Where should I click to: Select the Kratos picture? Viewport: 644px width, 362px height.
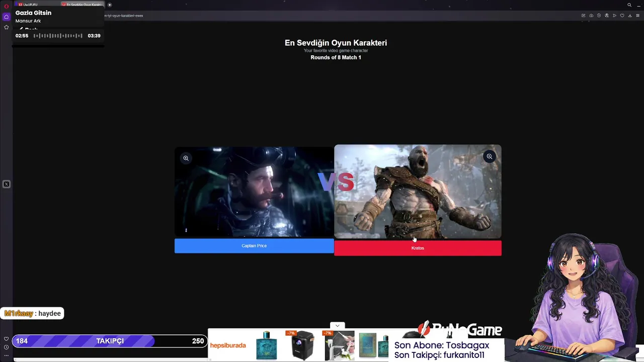pyautogui.click(x=418, y=192)
